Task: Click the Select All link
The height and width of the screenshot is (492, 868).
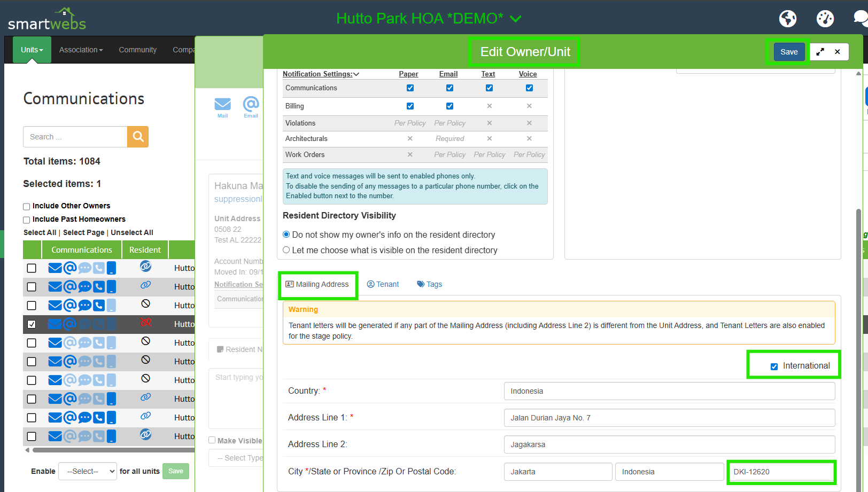Action: click(40, 232)
